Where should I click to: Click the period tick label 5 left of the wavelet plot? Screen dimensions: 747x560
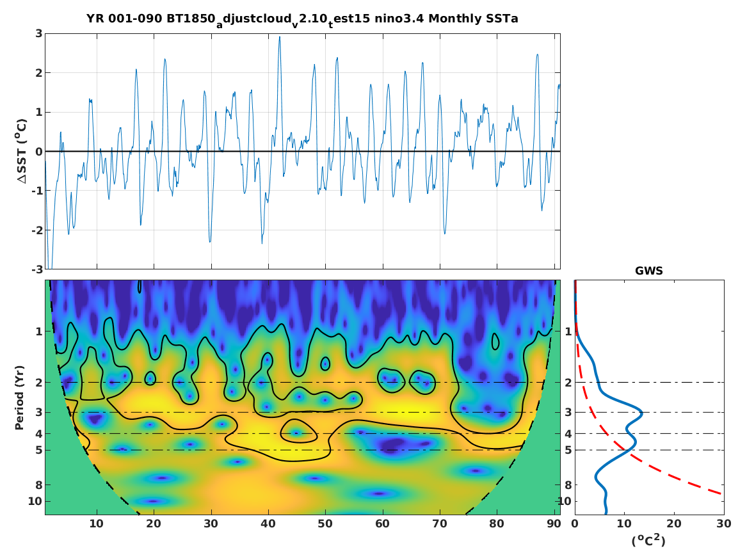pyautogui.click(x=39, y=450)
